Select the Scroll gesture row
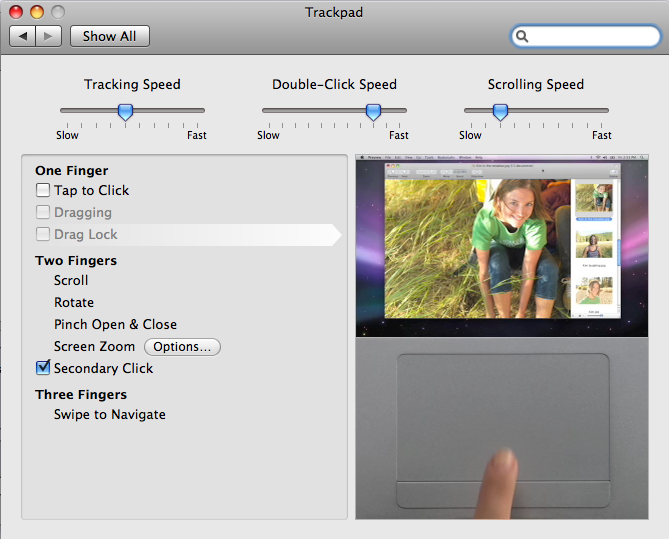The width and height of the screenshot is (669, 539). coord(71,280)
